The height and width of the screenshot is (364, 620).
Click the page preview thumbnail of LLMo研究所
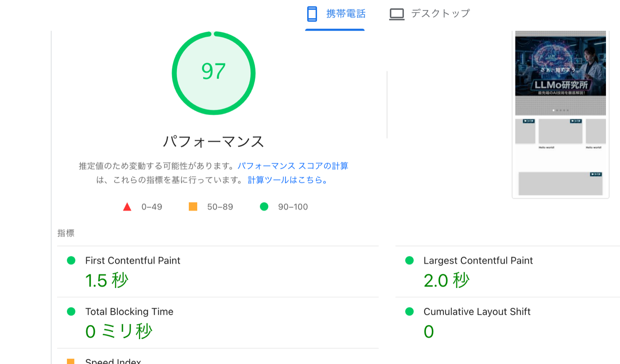coord(560,114)
